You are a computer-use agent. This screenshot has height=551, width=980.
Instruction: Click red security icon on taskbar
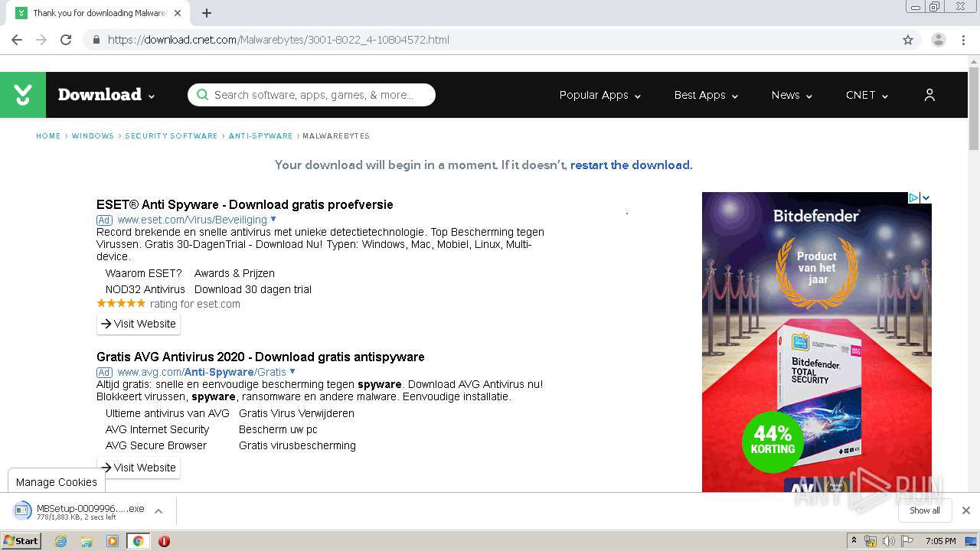(164, 541)
